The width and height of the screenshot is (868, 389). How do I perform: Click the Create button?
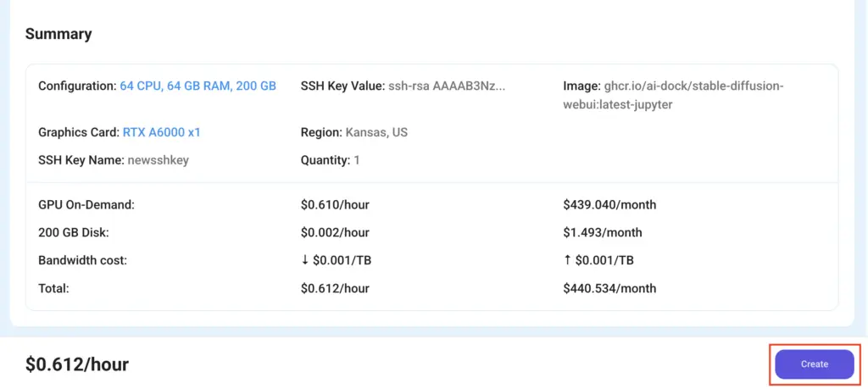[x=815, y=364]
